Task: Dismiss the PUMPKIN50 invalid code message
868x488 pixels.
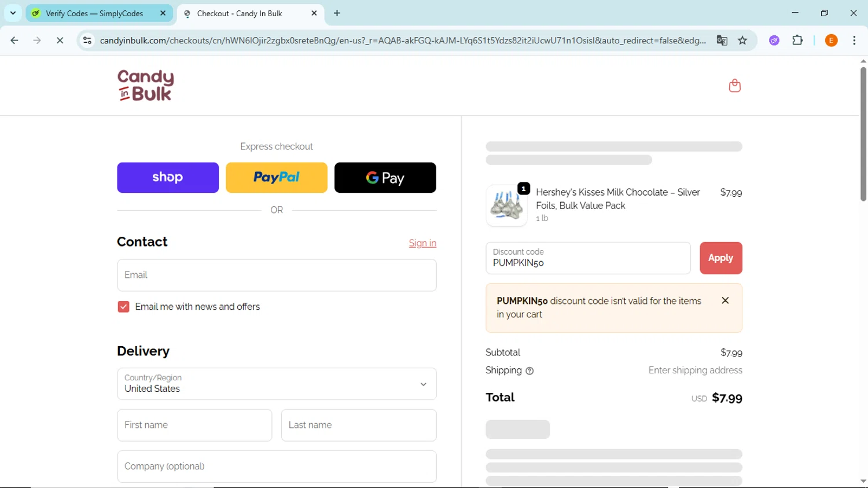Action: 725,300
